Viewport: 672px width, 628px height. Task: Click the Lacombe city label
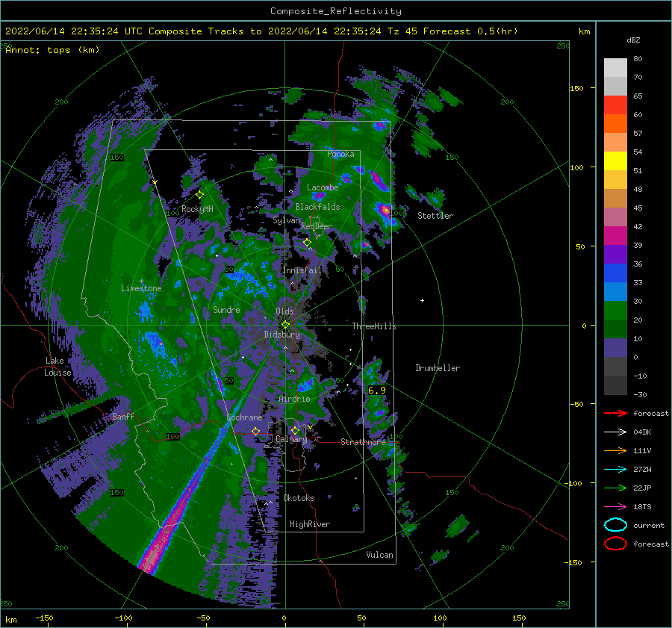pyautogui.click(x=323, y=187)
